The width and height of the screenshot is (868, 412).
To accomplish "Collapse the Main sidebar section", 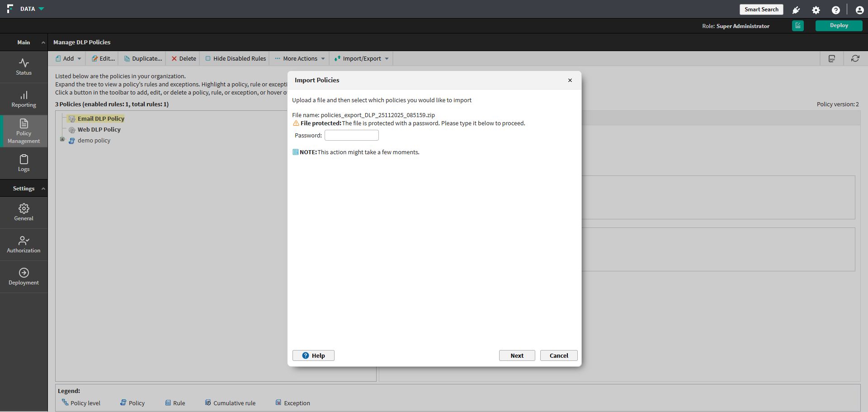I will 43,43.
